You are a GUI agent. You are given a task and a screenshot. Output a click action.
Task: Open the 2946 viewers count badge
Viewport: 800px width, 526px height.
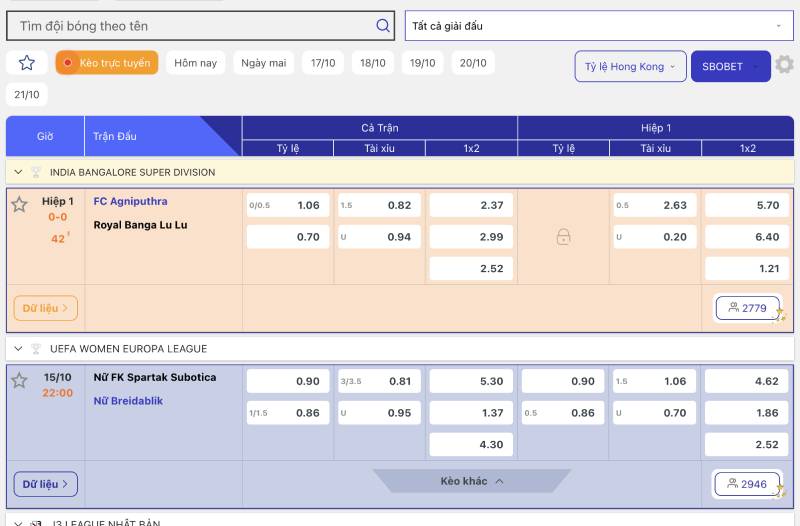click(x=748, y=484)
